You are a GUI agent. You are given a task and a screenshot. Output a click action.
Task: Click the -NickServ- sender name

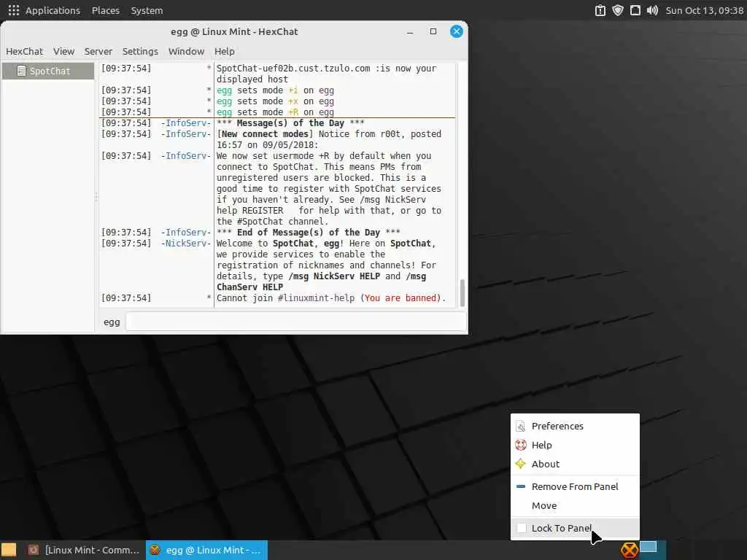pyautogui.click(x=186, y=244)
